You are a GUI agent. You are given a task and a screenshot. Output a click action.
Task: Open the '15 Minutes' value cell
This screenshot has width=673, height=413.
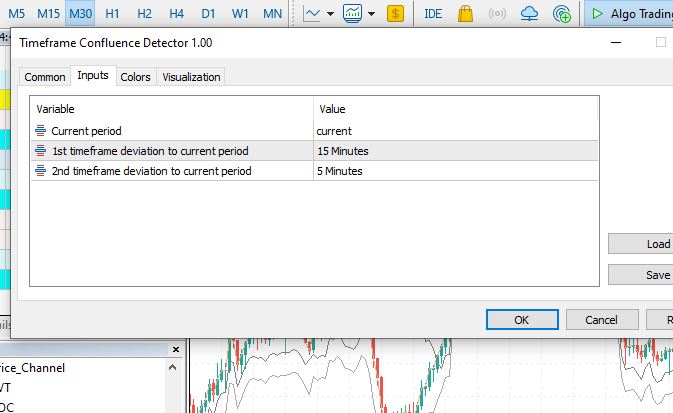pos(455,151)
